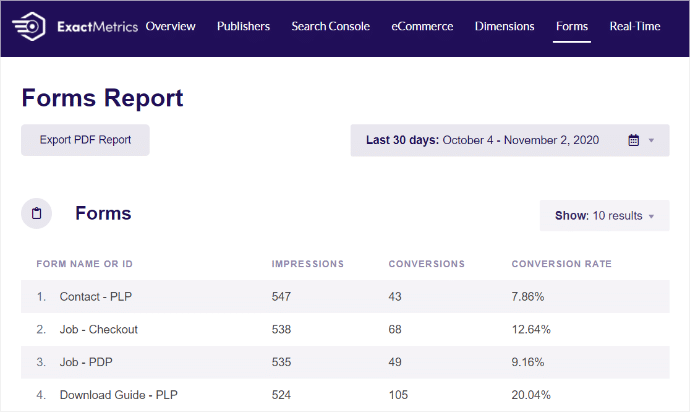Select the Contact - PLP form row
This screenshot has height=412, width=690.
click(x=345, y=297)
